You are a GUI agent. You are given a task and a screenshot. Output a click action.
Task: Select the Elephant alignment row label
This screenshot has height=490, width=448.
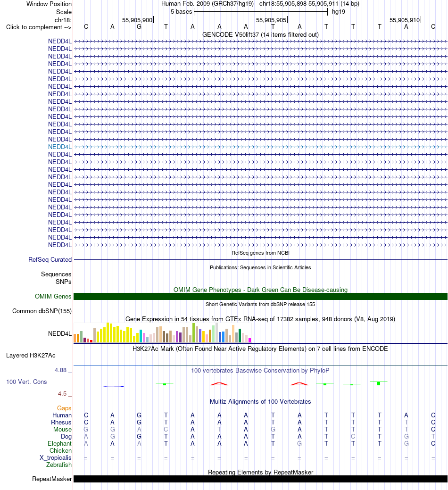(60, 444)
